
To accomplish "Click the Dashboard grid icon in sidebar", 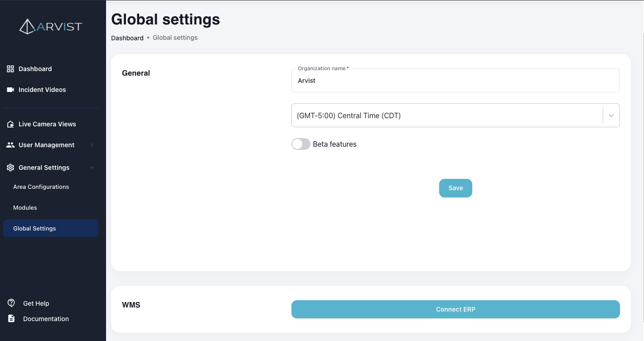I will coord(10,68).
